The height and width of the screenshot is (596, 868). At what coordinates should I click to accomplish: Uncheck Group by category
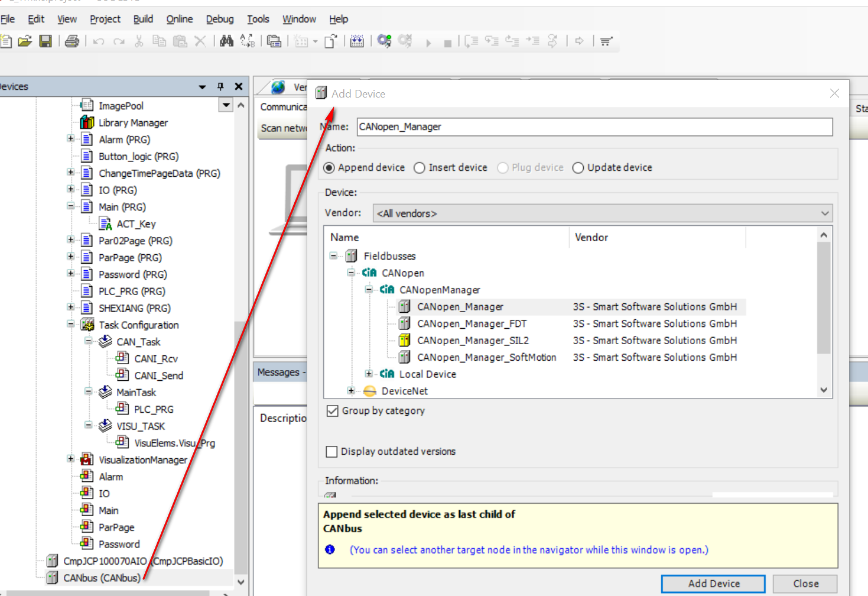click(x=332, y=410)
